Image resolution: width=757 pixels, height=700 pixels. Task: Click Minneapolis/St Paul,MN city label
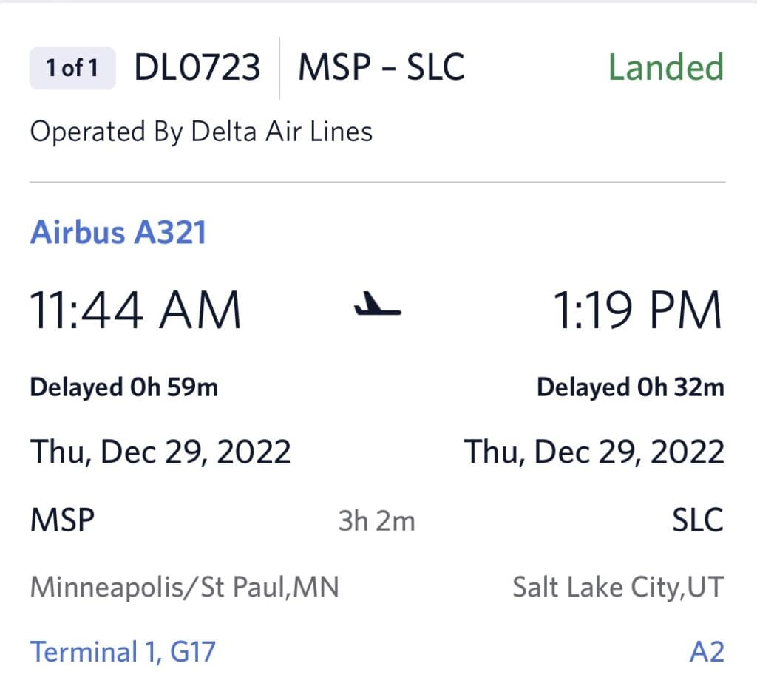click(x=183, y=586)
